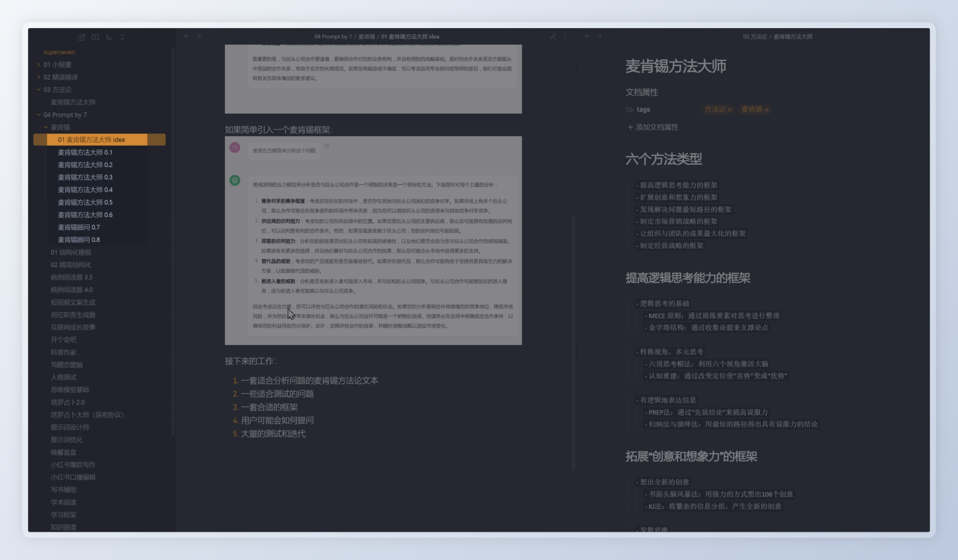Click the embedded five forces chat screenshot
Viewport: 958px width, 560px height.
(x=373, y=240)
